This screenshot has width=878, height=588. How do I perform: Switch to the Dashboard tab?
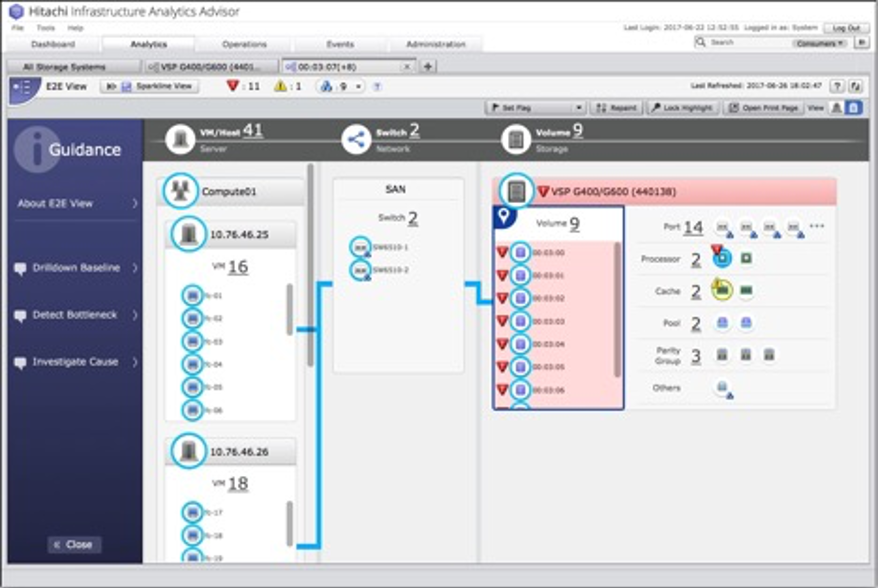click(x=53, y=44)
